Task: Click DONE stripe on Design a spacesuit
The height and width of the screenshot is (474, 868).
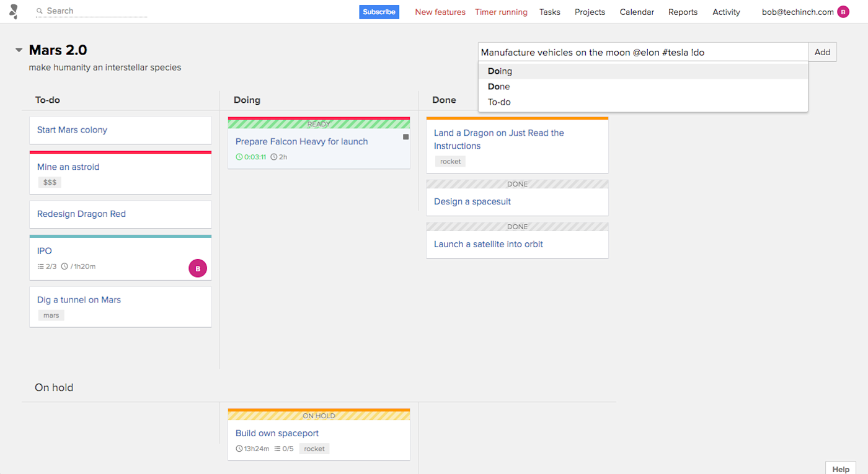Action: coord(517,185)
